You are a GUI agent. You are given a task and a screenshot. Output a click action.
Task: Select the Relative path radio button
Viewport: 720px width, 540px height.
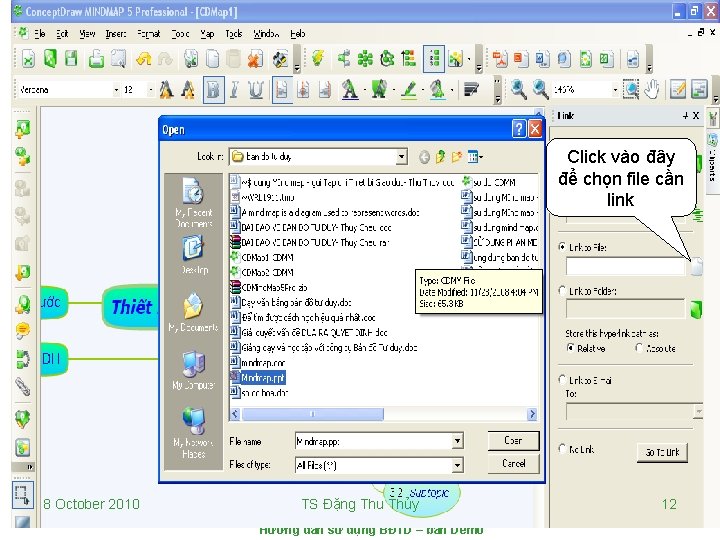click(570, 348)
